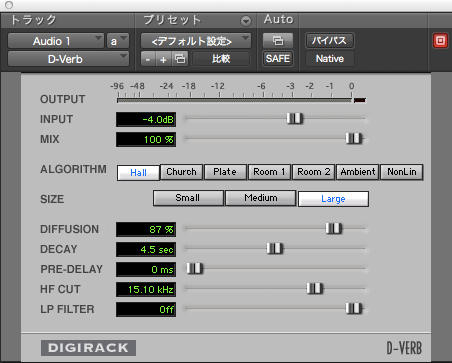
Task: Click the red target button icon
Action: click(440, 41)
